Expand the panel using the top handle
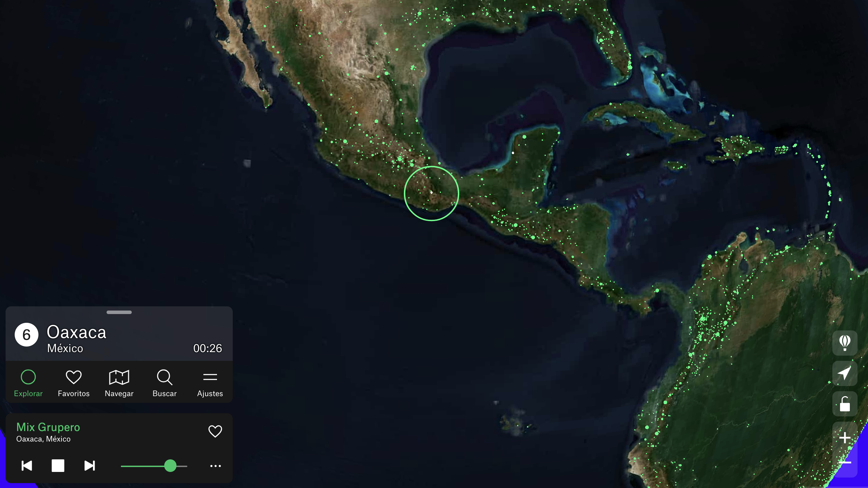The image size is (868, 488). (x=119, y=312)
